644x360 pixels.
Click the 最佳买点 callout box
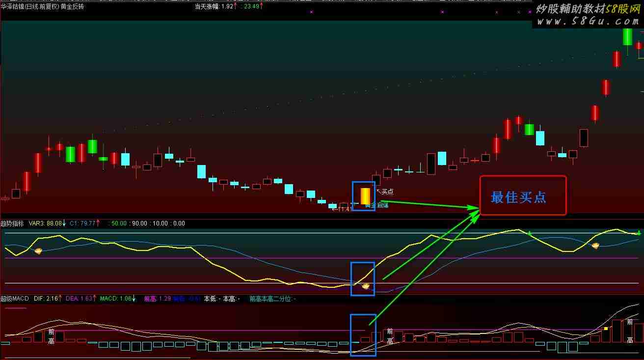tap(523, 195)
